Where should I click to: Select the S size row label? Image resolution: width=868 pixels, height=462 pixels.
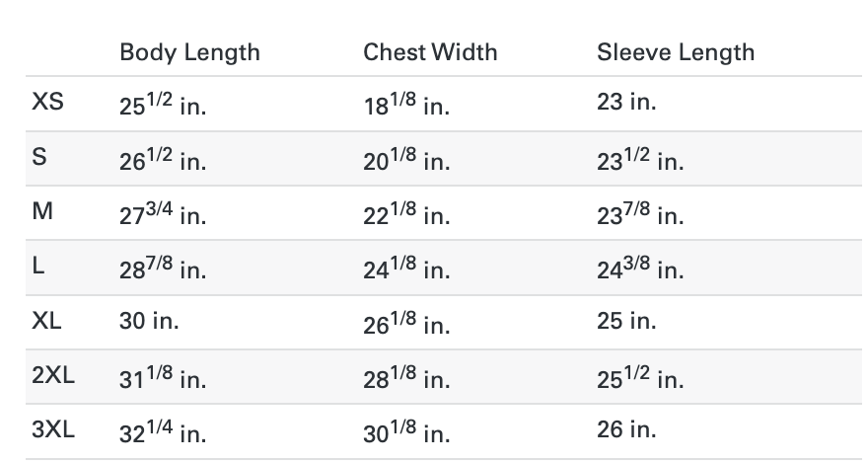pos(39,157)
